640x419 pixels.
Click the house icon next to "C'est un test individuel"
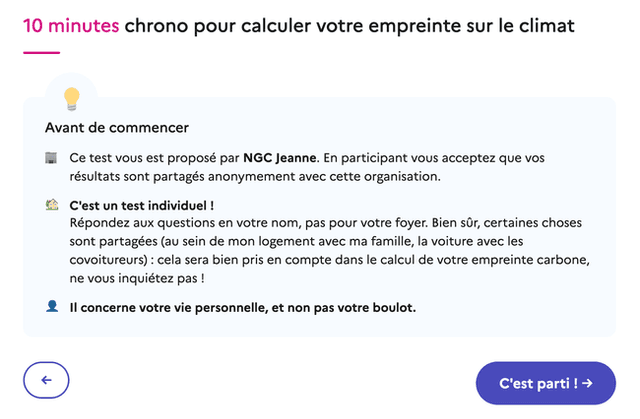coord(52,204)
